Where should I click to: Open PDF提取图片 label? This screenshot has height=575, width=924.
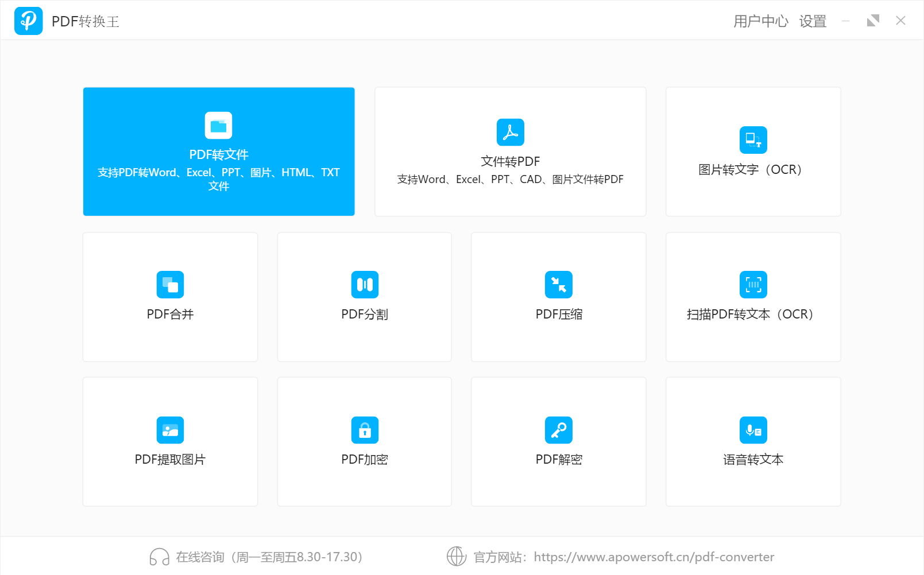[x=170, y=459]
